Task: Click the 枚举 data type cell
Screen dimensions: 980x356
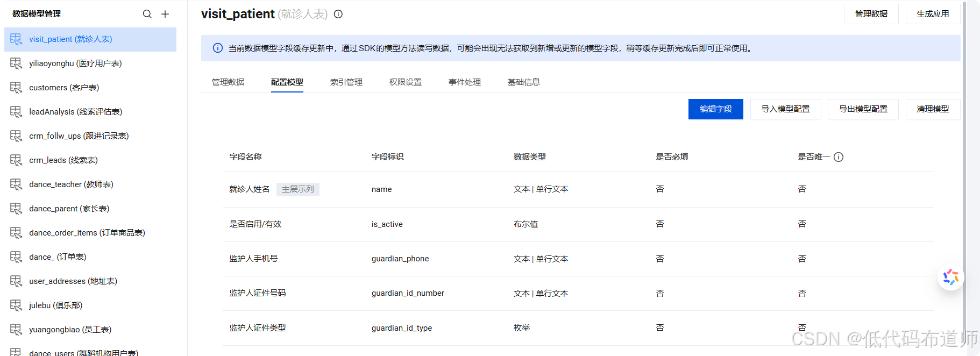Action: [522, 328]
